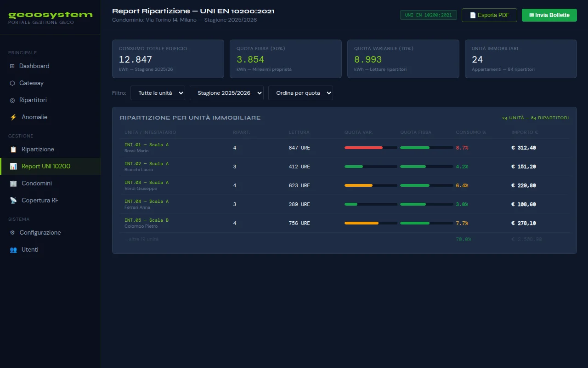Click the 'IMPORTO €' column header

coord(525,132)
